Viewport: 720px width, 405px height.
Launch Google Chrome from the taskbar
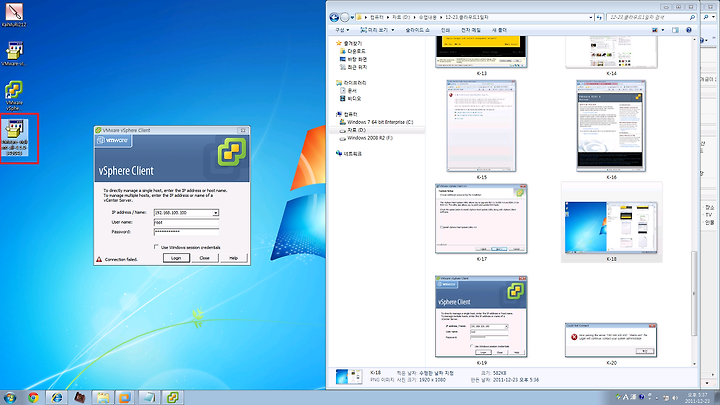pyautogui.click(x=33, y=397)
